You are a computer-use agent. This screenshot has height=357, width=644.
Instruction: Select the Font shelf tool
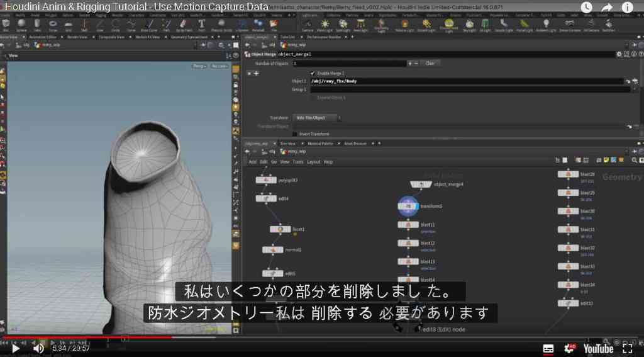201,25
